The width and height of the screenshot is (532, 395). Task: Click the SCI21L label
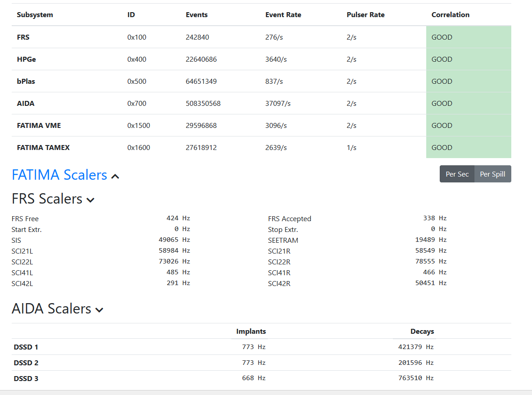22,251
